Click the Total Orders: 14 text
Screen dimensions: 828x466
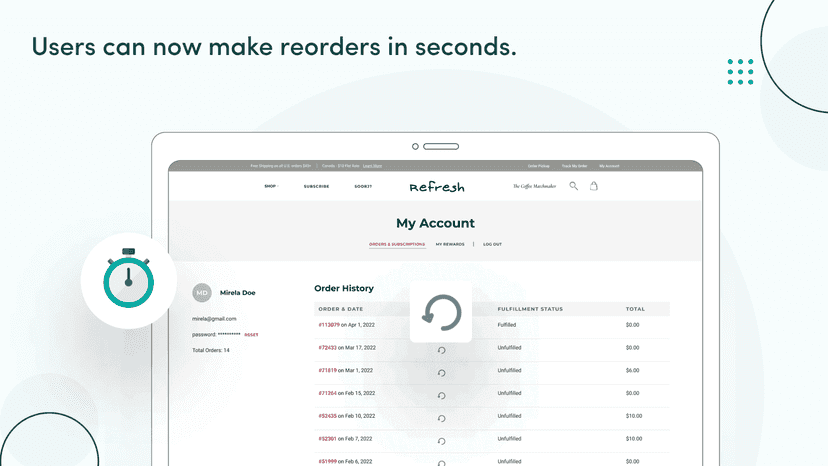tap(211, 350)
